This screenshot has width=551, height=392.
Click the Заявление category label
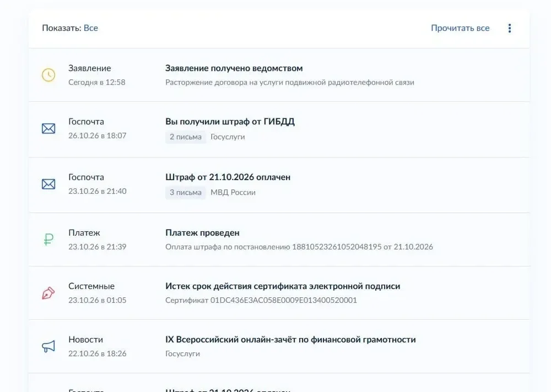(x=90, y=68)
